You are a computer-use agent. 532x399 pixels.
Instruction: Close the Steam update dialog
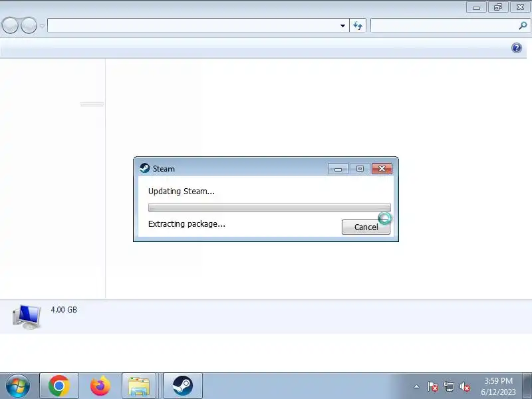(x=382, y=169)
